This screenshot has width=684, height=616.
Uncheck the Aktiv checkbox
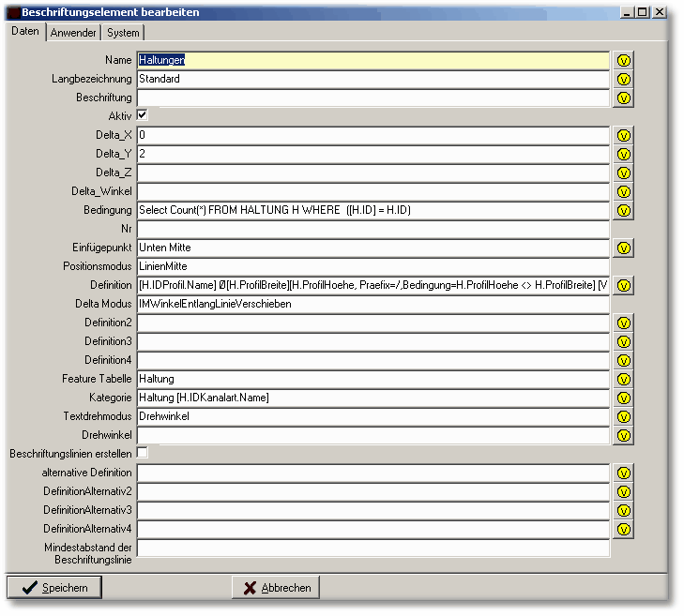(143, 115)
